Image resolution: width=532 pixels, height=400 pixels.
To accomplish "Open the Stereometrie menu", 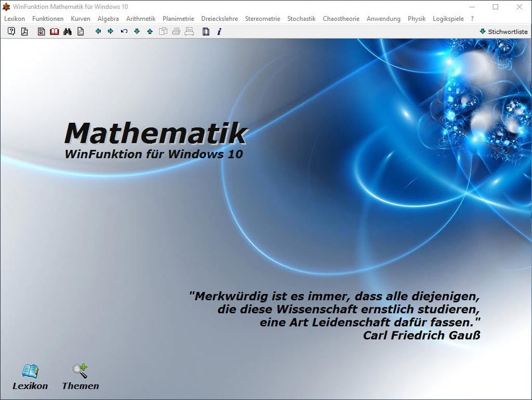I will (x=262, y=19).
